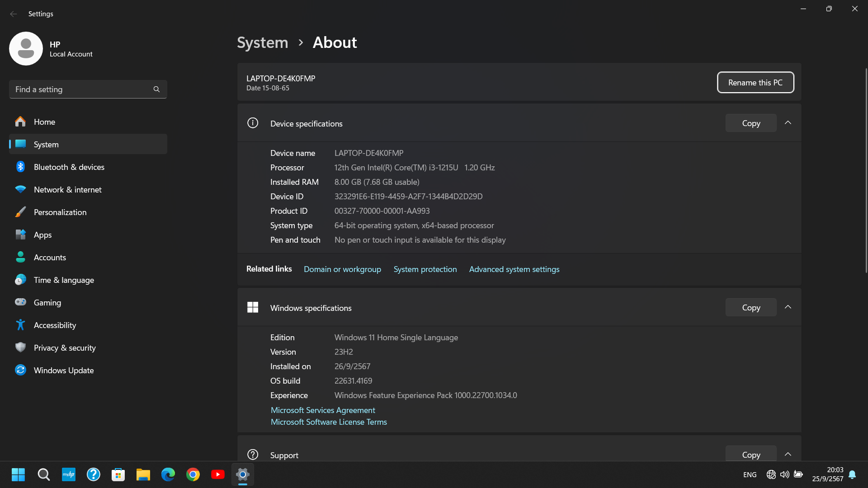Open taskbar Search

click(43, 474)
